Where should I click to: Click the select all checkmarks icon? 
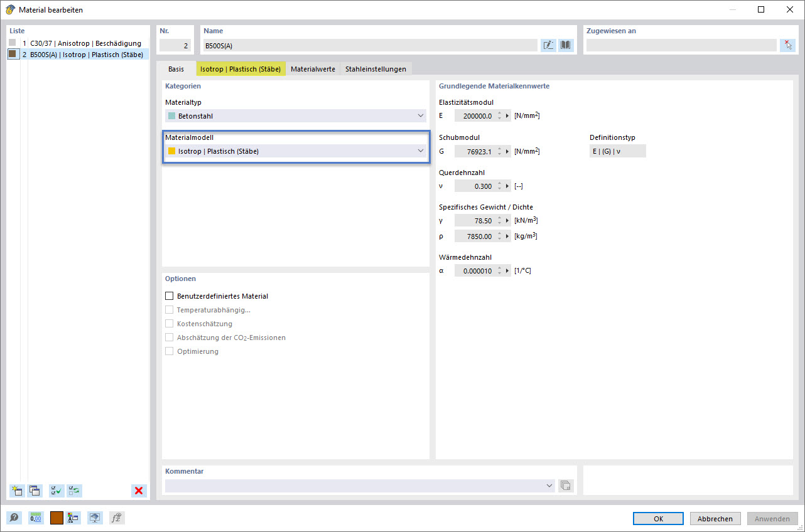[x=57, y=491]
